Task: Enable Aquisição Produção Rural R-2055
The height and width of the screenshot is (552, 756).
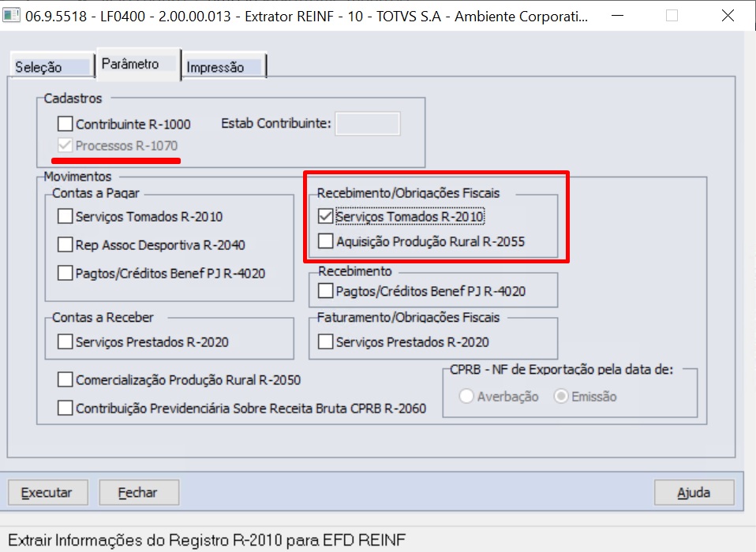Action: tap(325, 241)
